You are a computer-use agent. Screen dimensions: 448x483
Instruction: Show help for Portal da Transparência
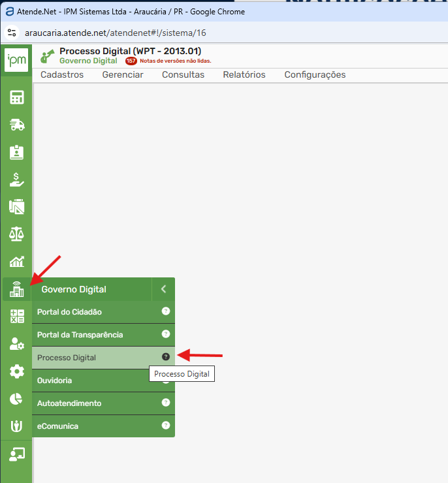tap(166, 334)
